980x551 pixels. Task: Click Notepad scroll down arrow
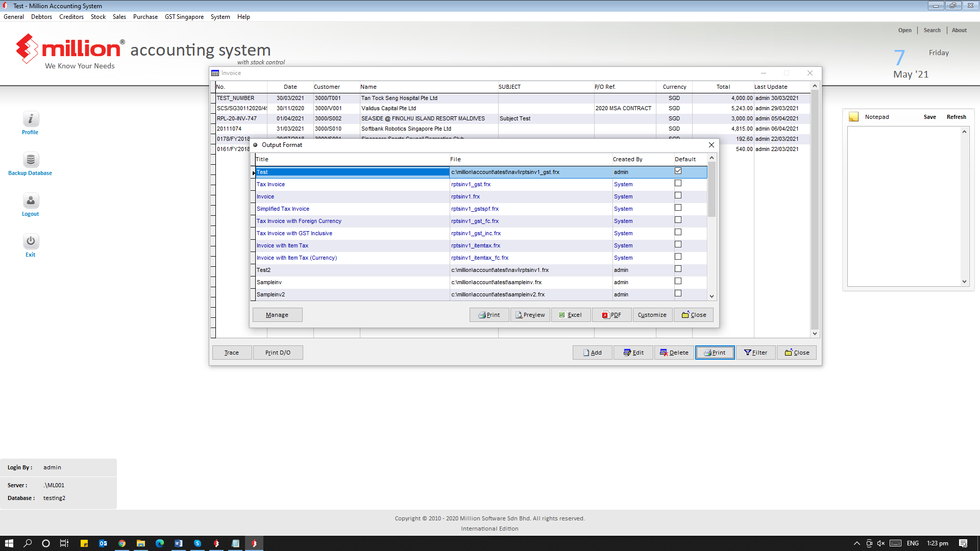pos(964,282)
